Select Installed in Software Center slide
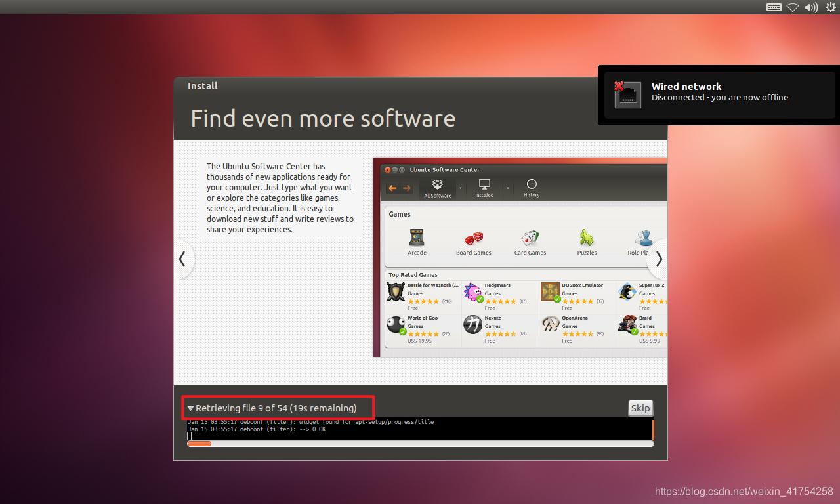The height and width of the screenshot is (504, 840). click(484, 188)
